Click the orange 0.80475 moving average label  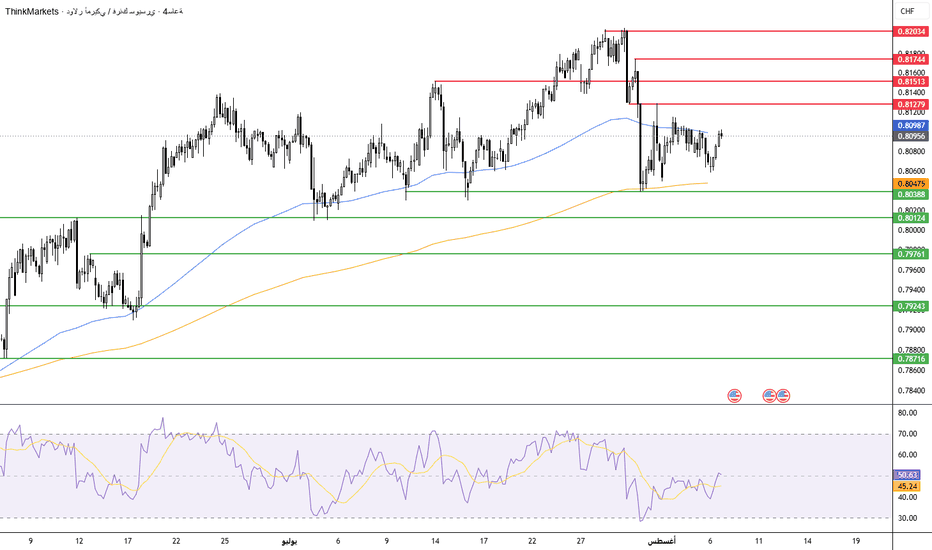point(911,184)
